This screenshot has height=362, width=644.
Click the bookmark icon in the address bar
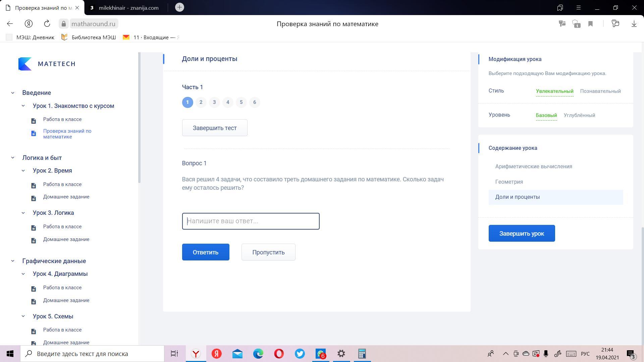pos(590,24)
